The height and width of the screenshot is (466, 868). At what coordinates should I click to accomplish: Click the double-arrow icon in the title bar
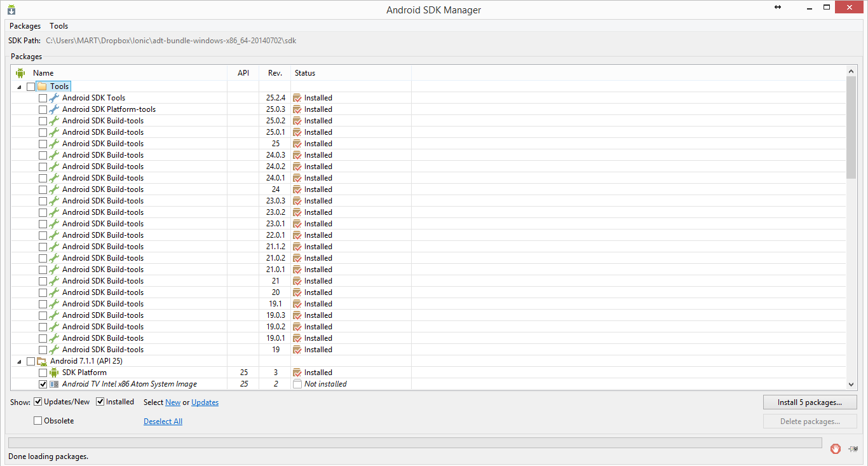[x=778, y=7]
